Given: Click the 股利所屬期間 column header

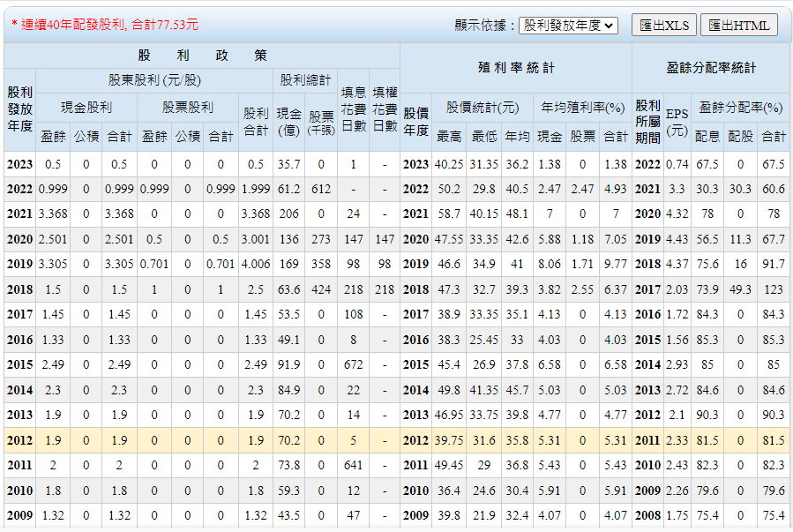Looking at the screenshot, I should tap(647, 122).
